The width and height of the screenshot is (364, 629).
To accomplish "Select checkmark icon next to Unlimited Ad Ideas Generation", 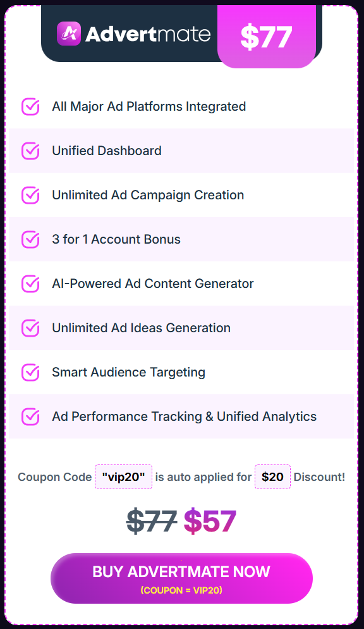I will pyautogui.click(x=30, y=328).
